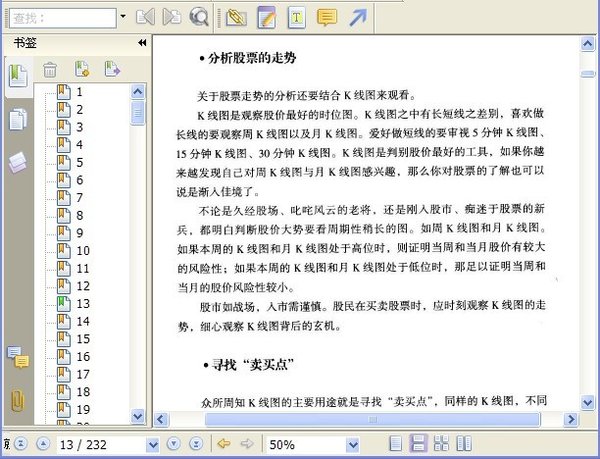Go to the previous page
Image resolution: width=600 pixels, height=459 pixels.
click(x=43, y=444)
